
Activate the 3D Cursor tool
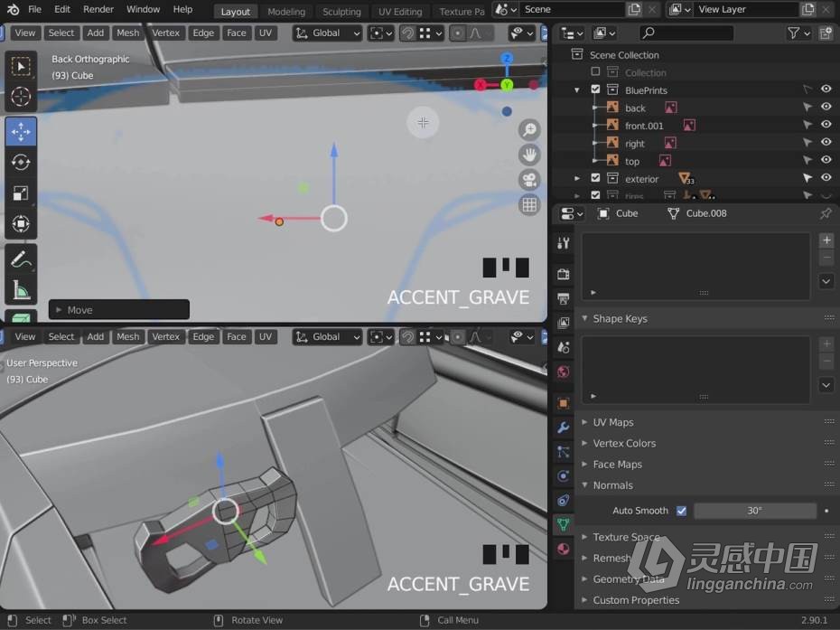(x=21, y=97)
